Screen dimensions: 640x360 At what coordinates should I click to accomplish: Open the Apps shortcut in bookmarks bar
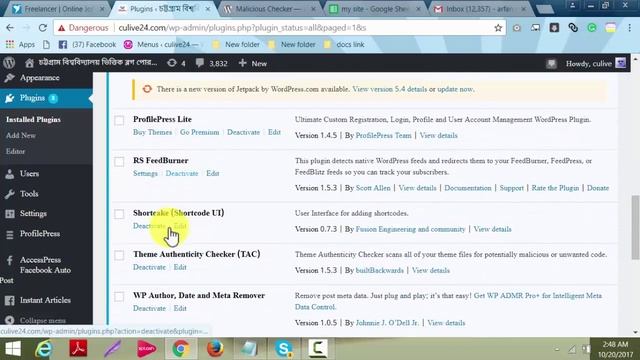(x=20, y=44)
